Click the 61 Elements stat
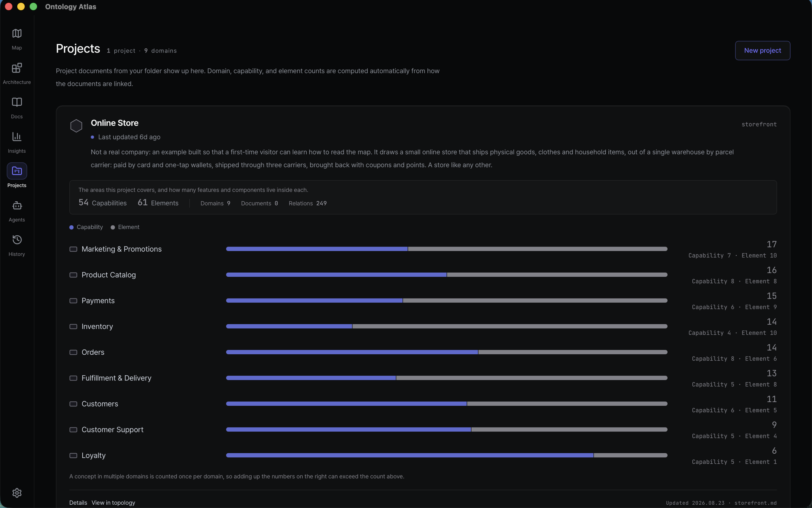 [x=158, y=203]
